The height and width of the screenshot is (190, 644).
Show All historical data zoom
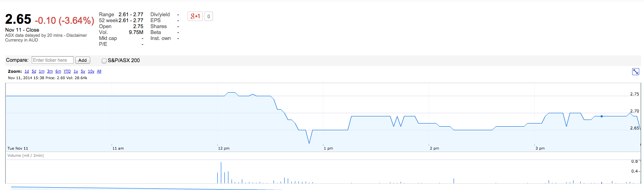(x=99, y=71)
